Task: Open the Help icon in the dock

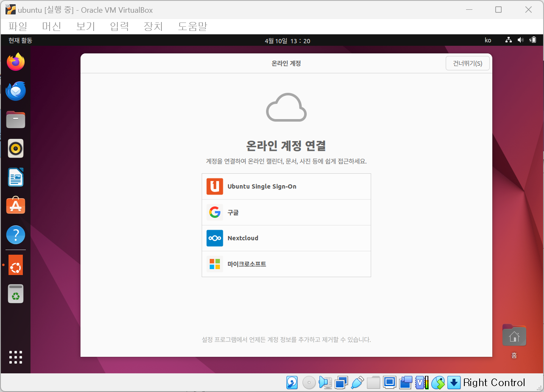Action: (16, 234)
